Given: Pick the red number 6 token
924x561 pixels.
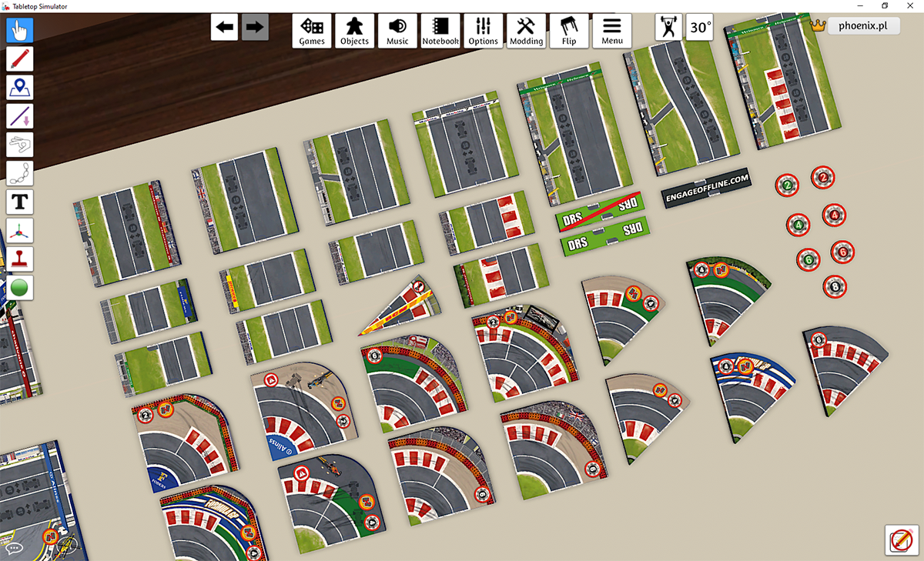Looking at the screenshot, I should coord(843,252).
